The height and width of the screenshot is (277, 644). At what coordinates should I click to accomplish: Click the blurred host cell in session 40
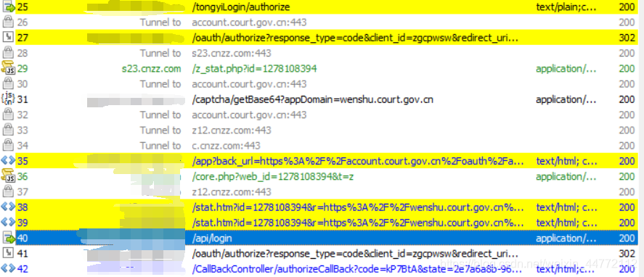point(131,238)
